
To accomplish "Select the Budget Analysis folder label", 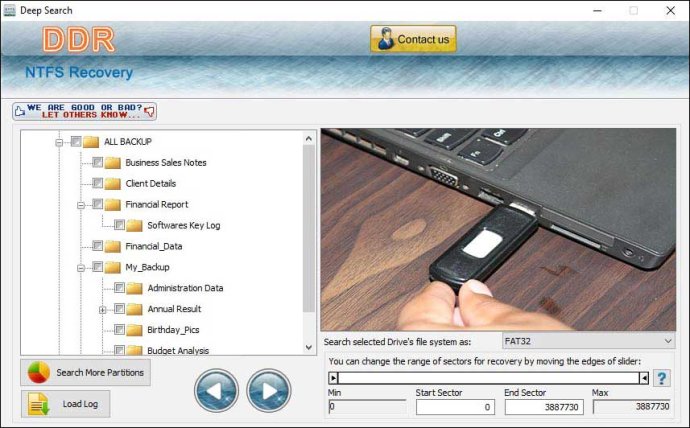I will (178, 351).
